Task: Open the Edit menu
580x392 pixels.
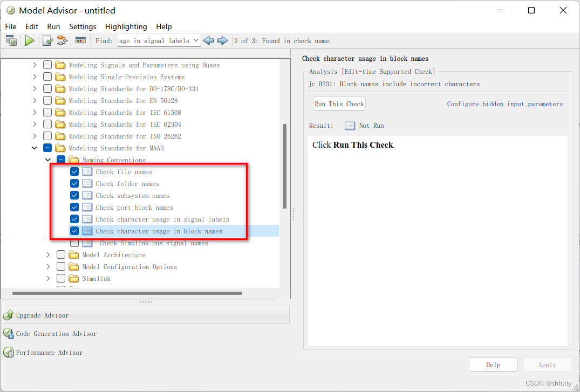Action: [32, 26]
